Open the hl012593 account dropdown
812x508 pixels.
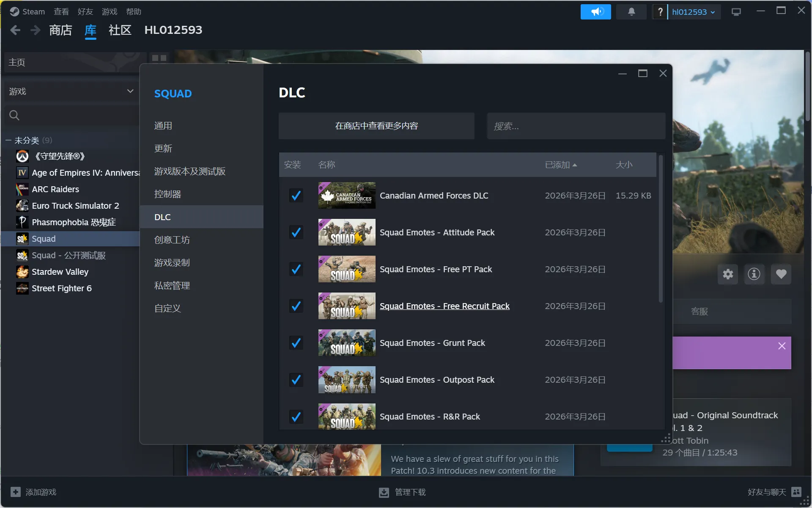694,12
